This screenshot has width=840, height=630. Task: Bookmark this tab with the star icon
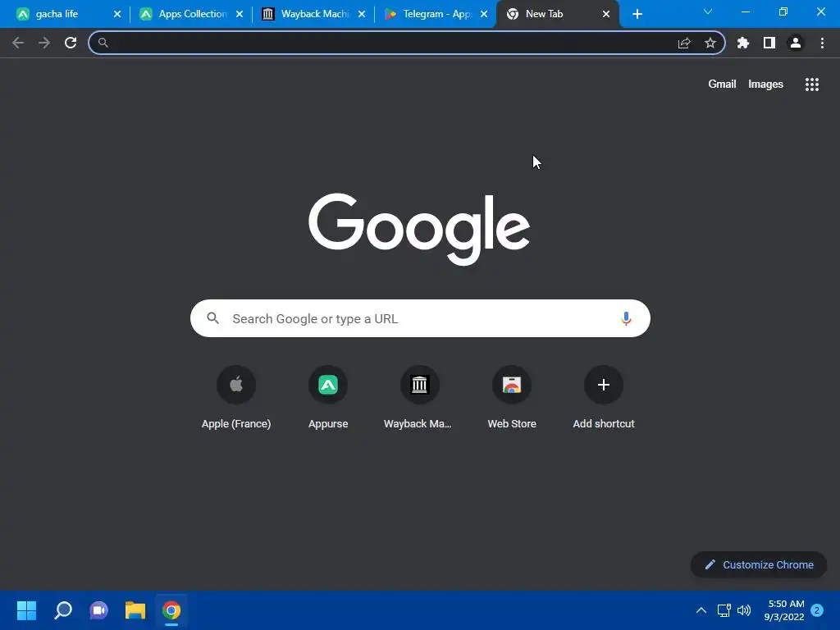[710, 43]
